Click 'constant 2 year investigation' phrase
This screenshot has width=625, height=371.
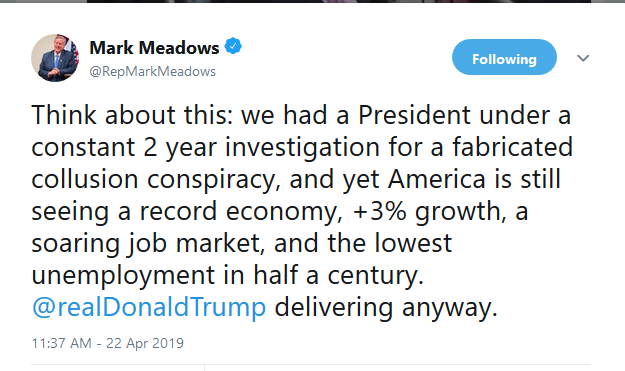pos(205,147)
